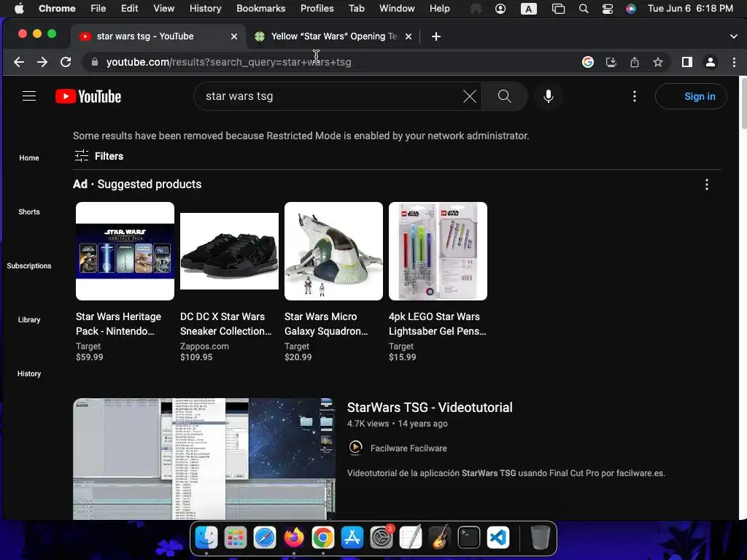Open the ad options three-dot menu
This screenshot has width=747, height=560.
[x=706, y=184]
